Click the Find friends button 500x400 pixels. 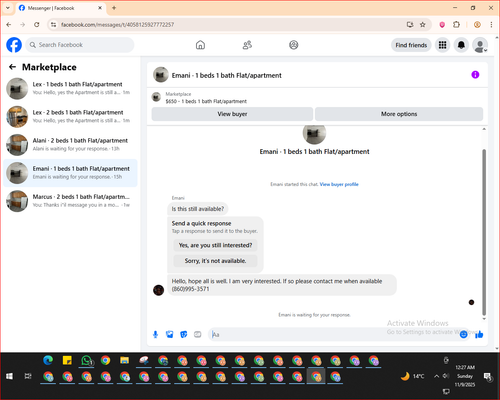(411, 45)
